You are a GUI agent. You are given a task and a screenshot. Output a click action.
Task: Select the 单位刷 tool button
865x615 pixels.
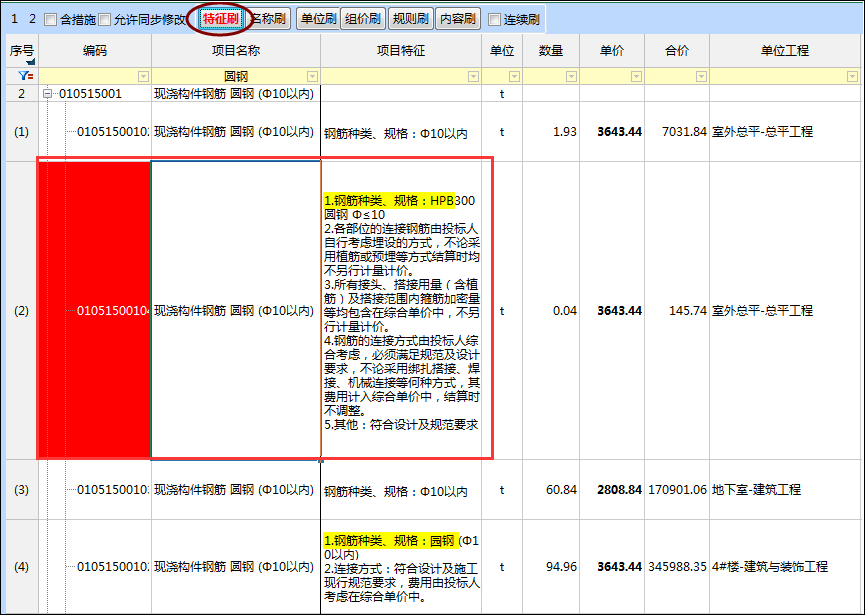click(316, 19)
